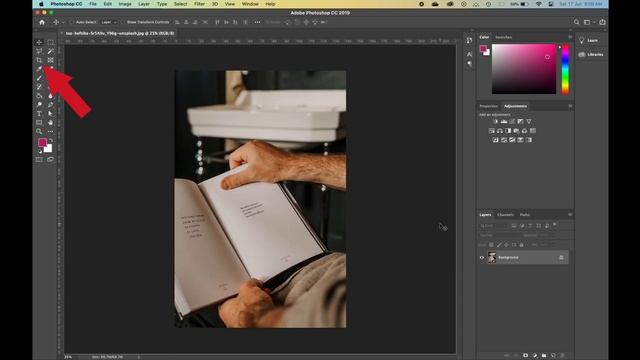The width and height of the screenshot is (640, 360).
Task: Create a new layer group folder
Action: click(x=544, y=356)
